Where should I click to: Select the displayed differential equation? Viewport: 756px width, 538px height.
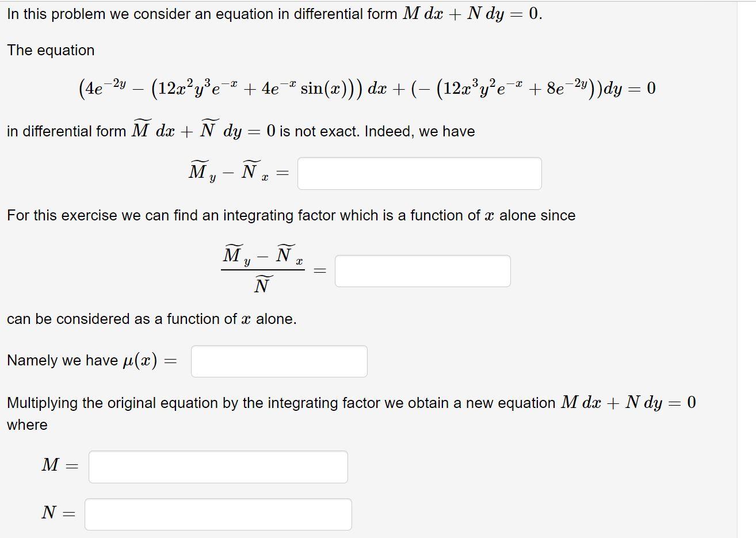[365, 88]
